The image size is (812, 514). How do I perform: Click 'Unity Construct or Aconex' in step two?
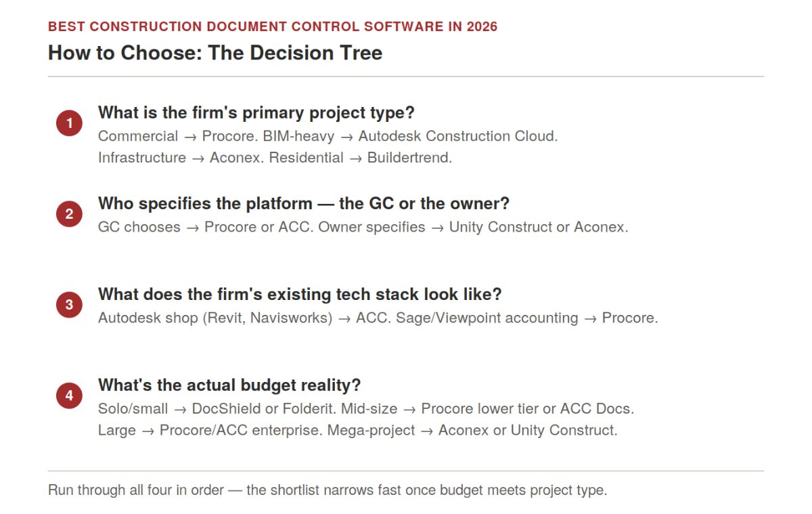pos(537,227)
